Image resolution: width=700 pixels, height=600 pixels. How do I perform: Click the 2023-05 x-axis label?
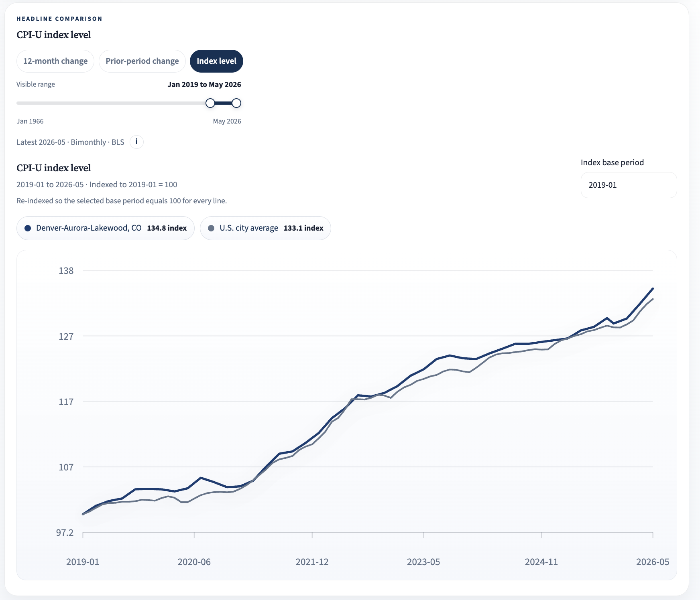point(423,562)
